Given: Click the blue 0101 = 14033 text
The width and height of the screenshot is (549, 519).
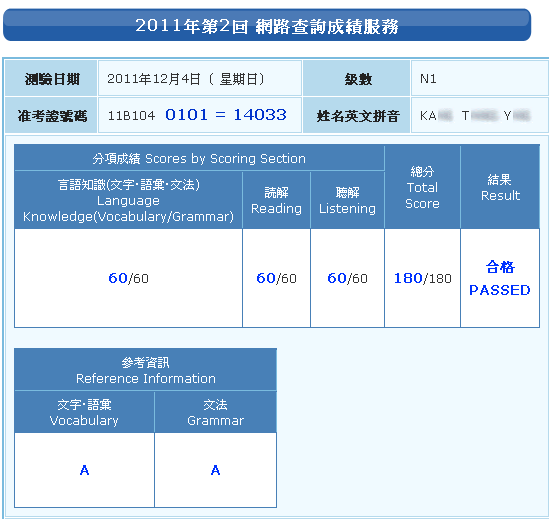Looking at the screenshot, I should click(x=226, y=115).
